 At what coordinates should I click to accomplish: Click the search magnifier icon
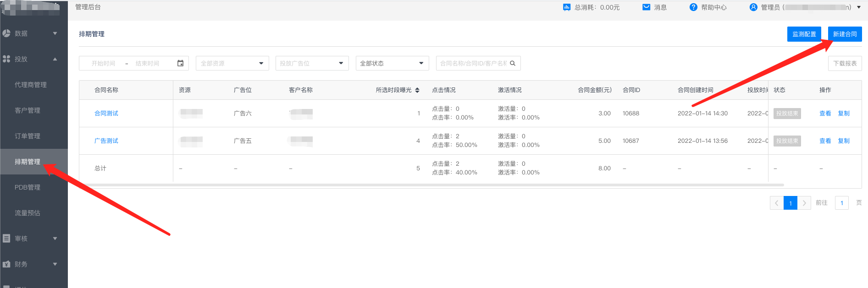click(513, 63)
